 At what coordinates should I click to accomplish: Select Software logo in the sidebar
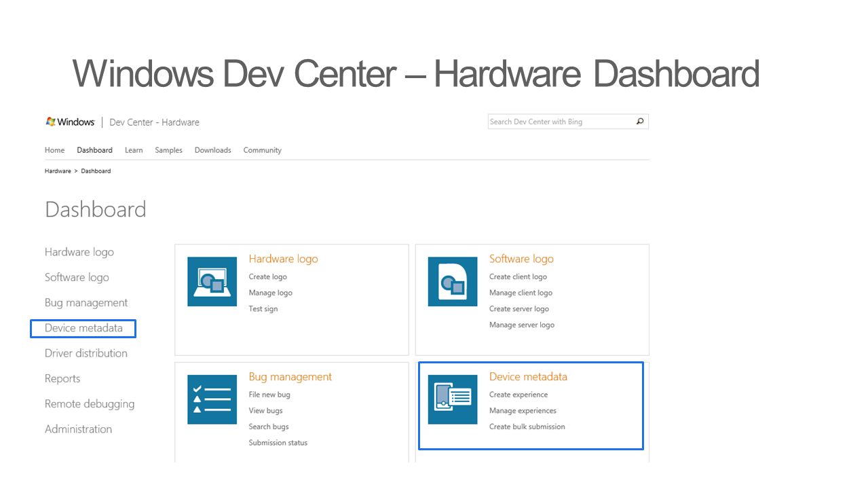pyautogui.click(x=77, y=277)
